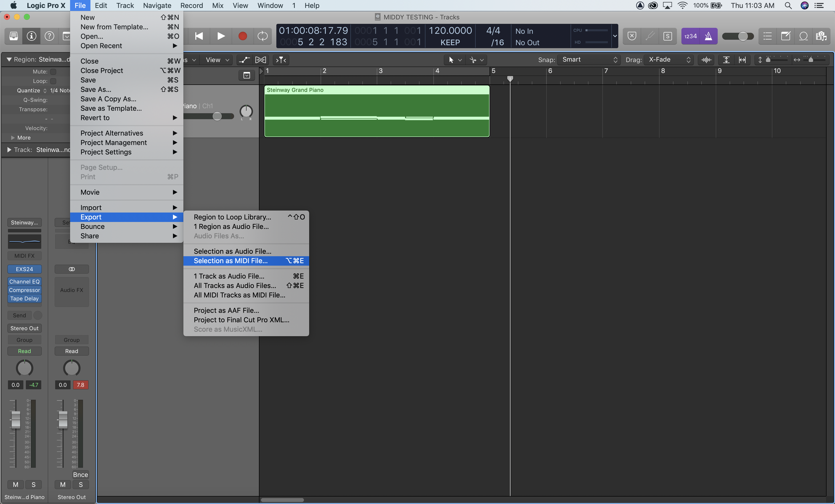835x504 pixels.
Task: Click the MIDI FX slot
Action: [24, 255]
